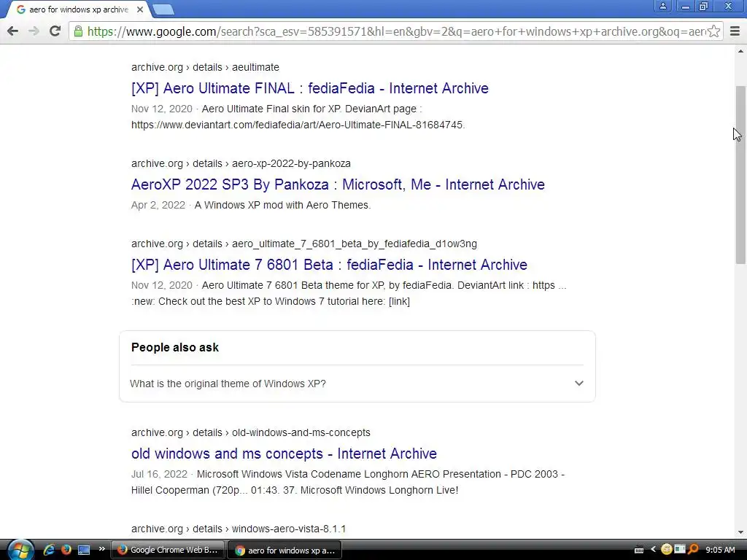The image size is (747, 560).
Task: Click 'A Windows XP mod with Aero Themes' snippet
Action: pos(282,205)
